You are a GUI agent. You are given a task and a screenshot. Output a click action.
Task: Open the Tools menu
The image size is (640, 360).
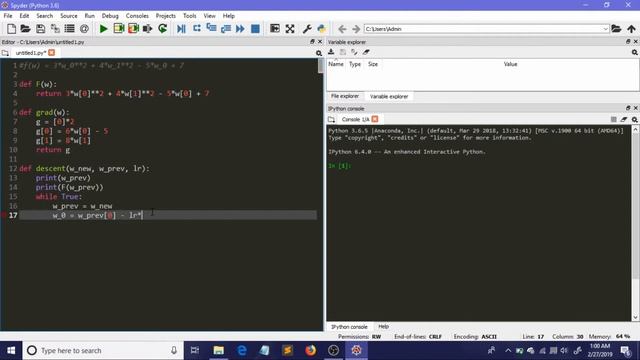click(189, 16)
